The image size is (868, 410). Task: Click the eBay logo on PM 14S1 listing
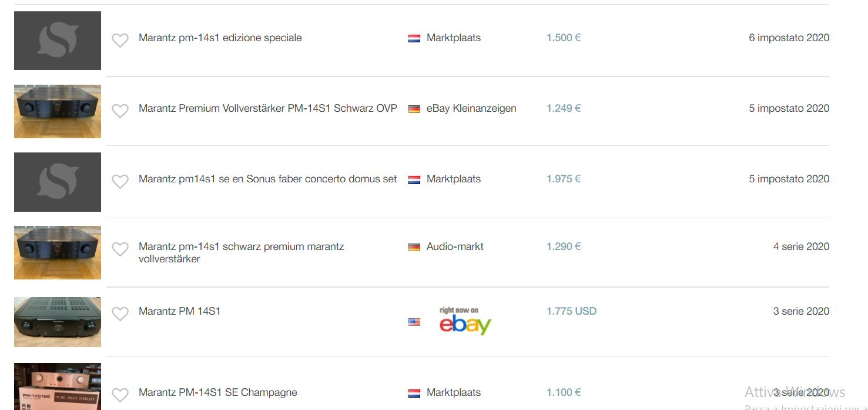tap(465, 321)
